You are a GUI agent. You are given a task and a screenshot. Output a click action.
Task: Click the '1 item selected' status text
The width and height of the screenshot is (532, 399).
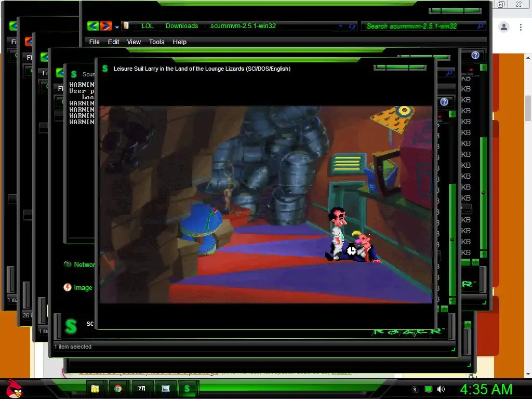pos(73,347)
